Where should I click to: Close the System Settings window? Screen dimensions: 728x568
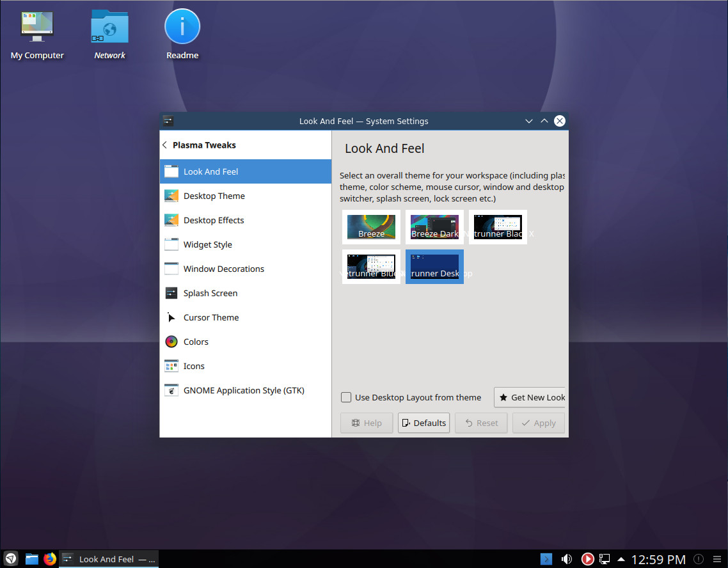pos(560,121)
